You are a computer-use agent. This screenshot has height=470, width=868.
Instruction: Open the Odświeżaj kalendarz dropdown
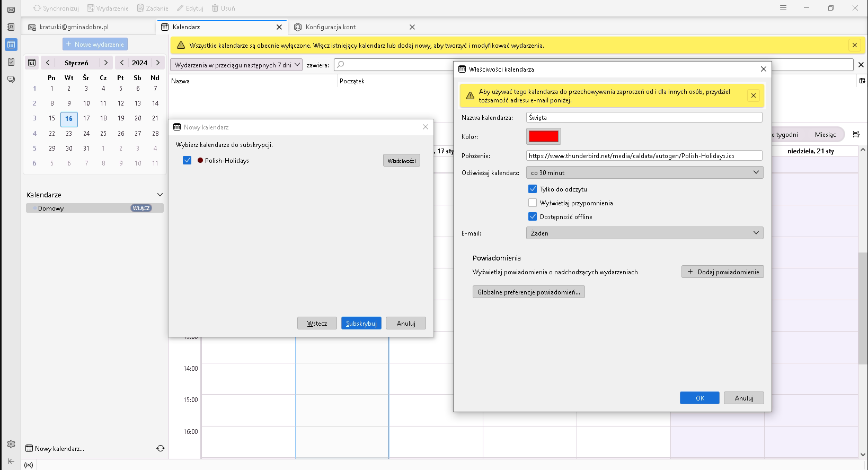point(644,172)
